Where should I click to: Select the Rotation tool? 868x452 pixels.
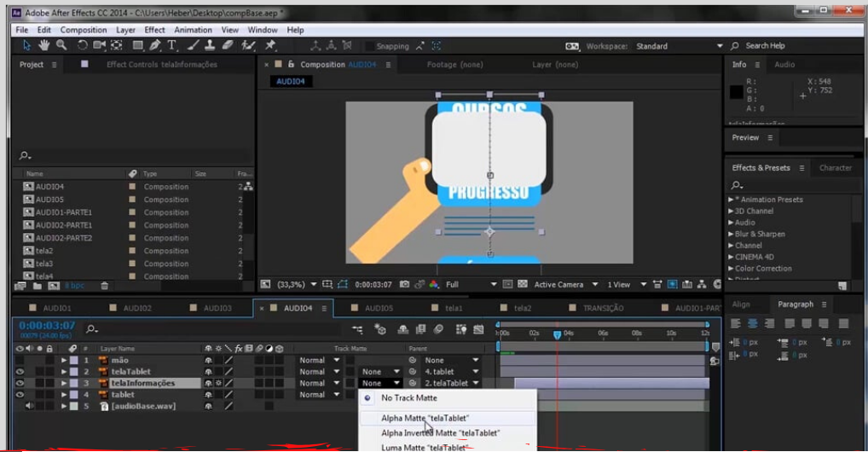click(82, 45)
